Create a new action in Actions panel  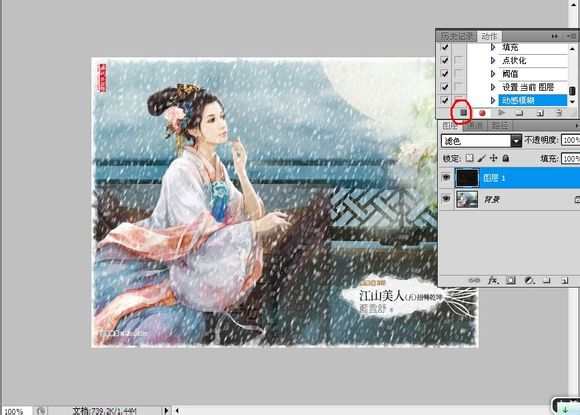(540, 113)
